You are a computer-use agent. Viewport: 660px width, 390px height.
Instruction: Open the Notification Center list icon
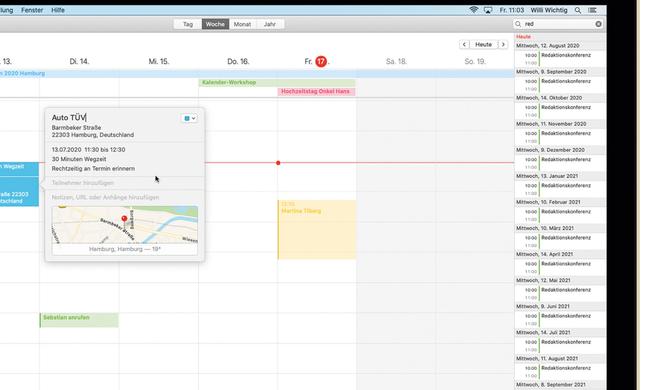click(592, 10)
